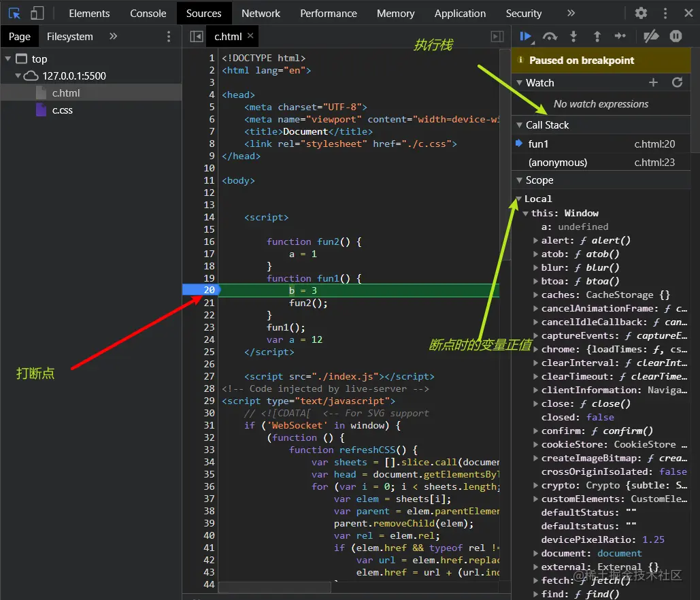This screenshot has width=700, height=600.
Task: Select devicePixelRatio value 1.25
Action: 653,539
